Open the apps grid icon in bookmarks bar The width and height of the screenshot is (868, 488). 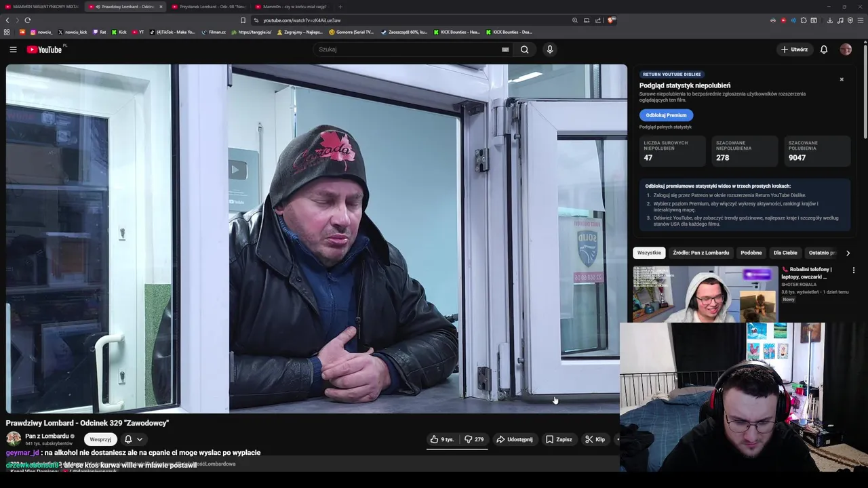(7, 32)
